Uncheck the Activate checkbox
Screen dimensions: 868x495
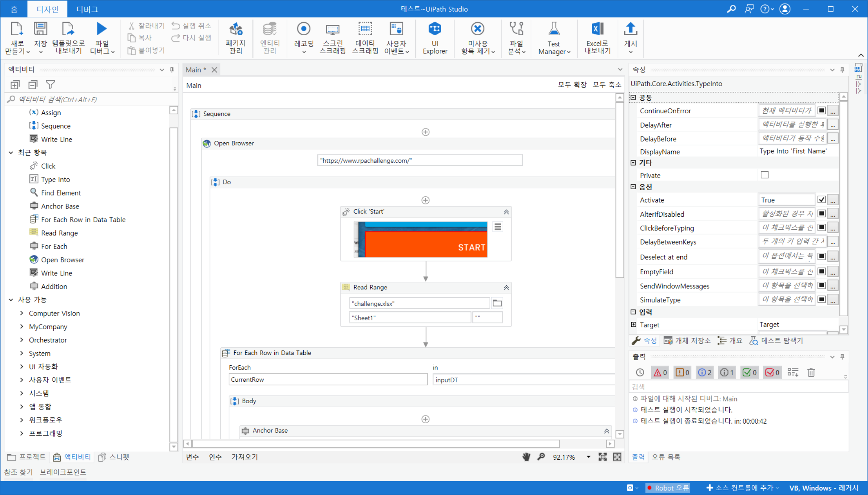coord(822,200)
